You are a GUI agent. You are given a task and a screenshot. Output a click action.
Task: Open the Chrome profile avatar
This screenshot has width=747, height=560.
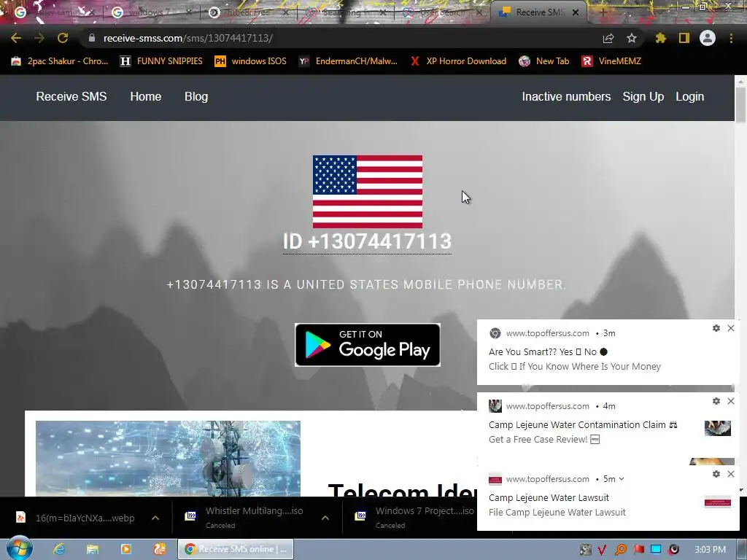point(708,38)
